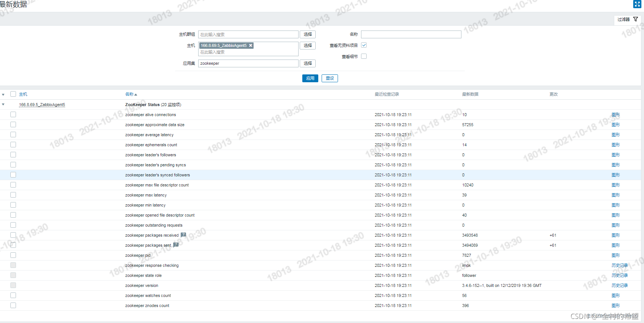Open graph for zookeeper watches count

(616, 295)
